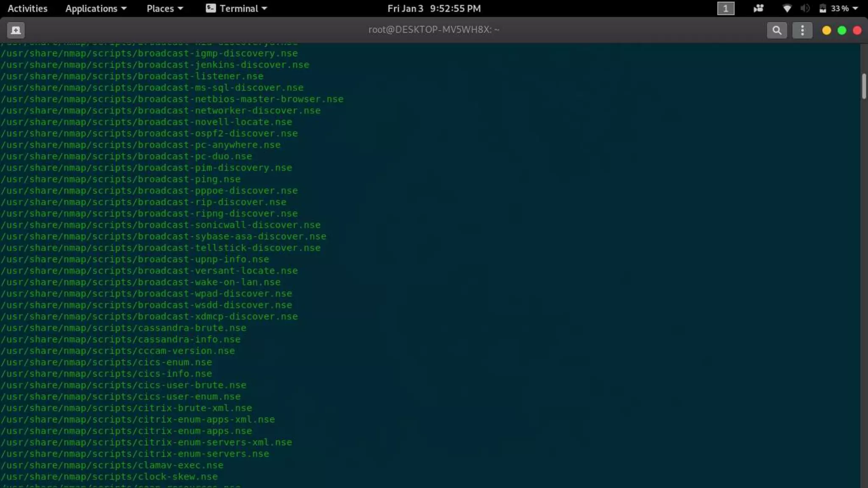The height and width of the screenshot is (488, 868).
Task: Click the screen recording camera icon in the top bar
Action: (x=758, y=8)
